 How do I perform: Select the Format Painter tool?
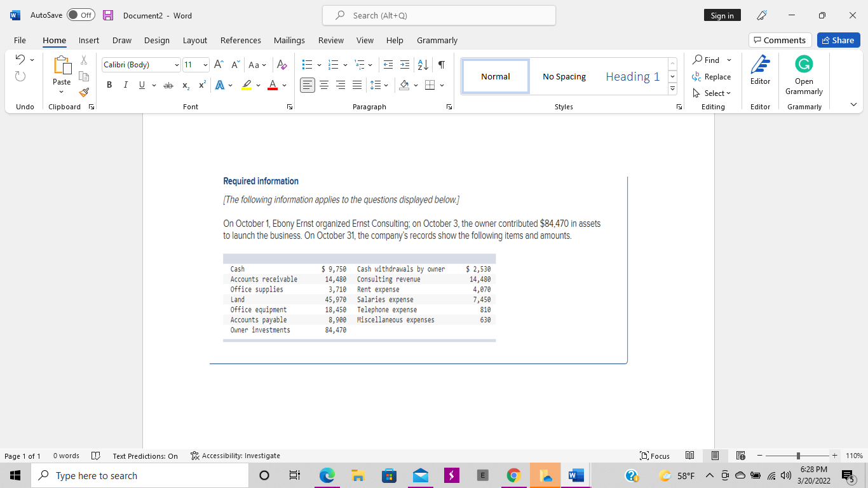click(x=83, y=92)
